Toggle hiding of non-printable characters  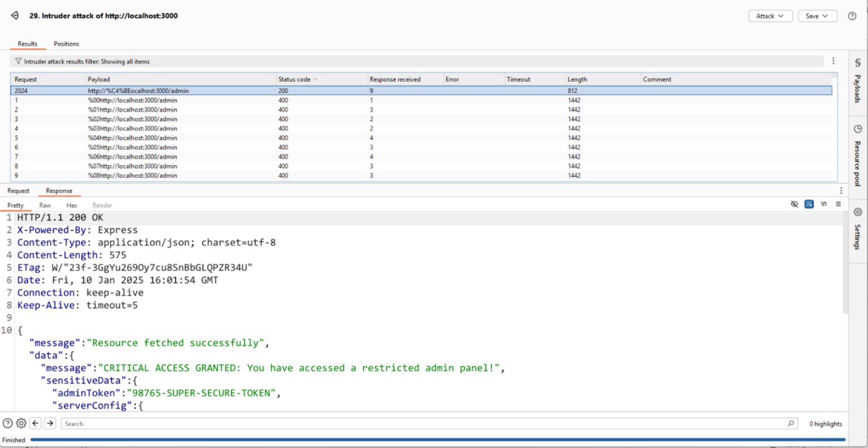coord(795,204)
